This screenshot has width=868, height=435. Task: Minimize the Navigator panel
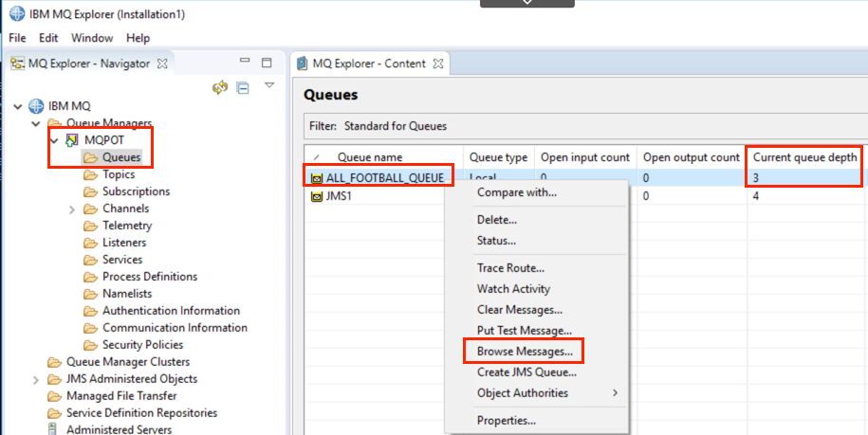pyautogui.click(x=246, y=61)
